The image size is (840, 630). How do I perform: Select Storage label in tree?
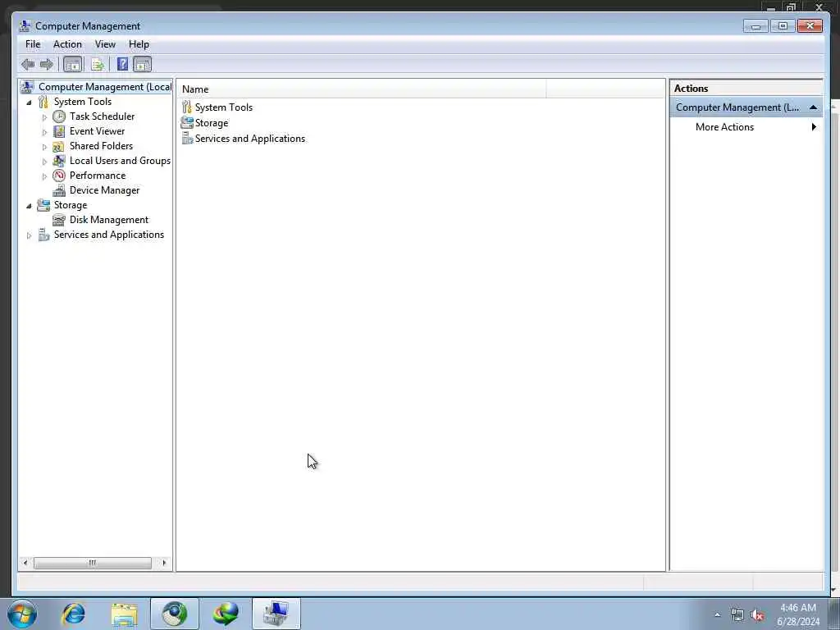(71, 205)
